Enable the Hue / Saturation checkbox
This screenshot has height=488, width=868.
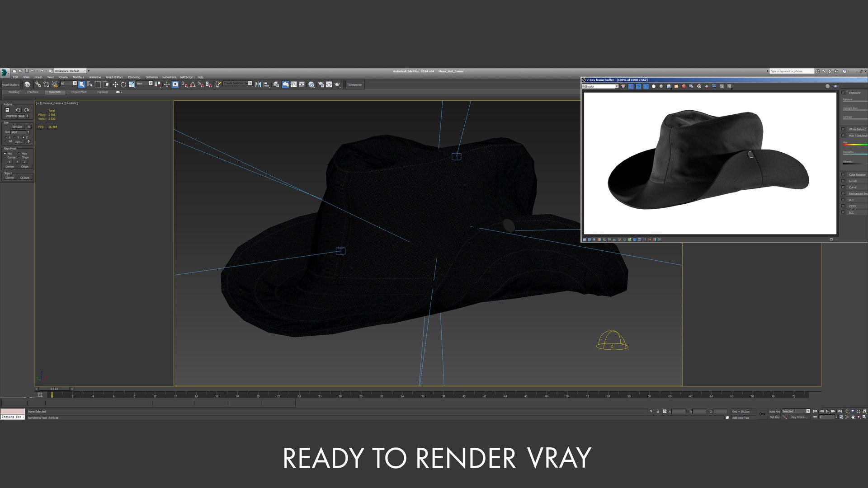[843, 136]
